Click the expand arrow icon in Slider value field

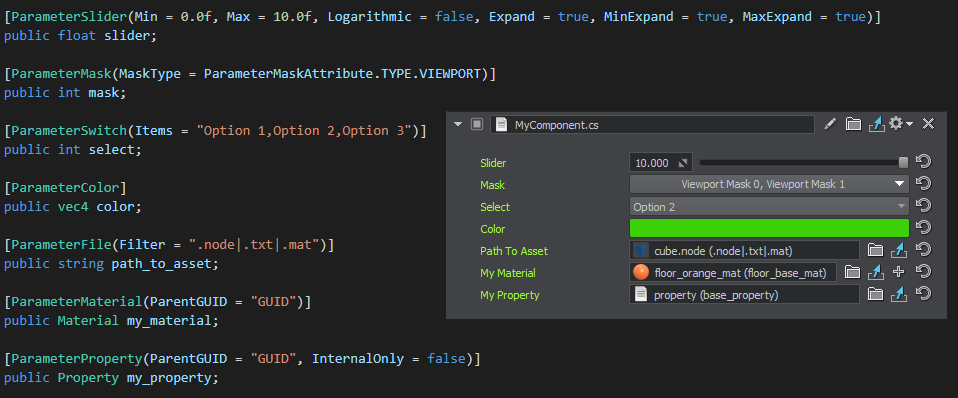682,163
